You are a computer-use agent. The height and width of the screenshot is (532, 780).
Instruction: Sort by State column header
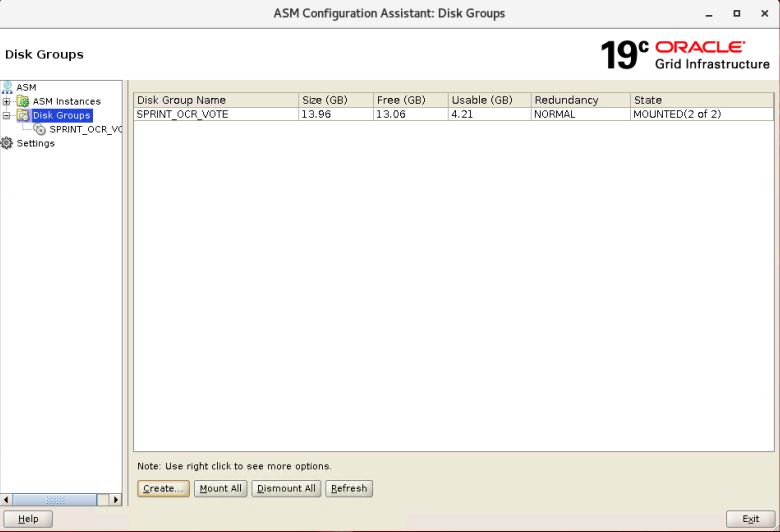click(x=702, y=100)
